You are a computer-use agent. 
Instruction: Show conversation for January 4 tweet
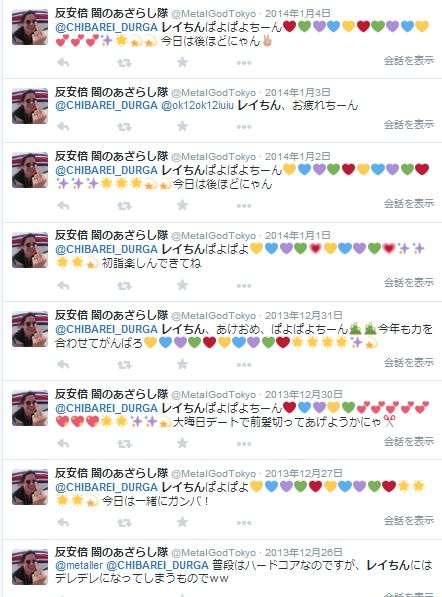[408, 60]
